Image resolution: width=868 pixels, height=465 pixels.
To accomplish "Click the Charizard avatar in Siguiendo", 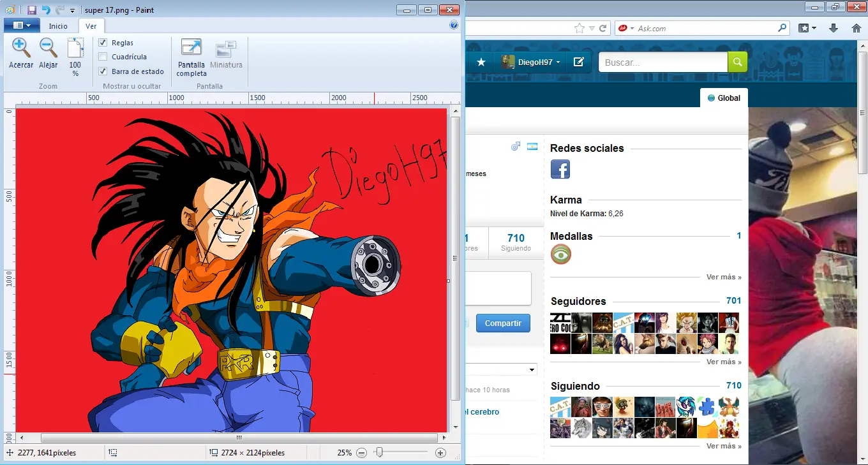I will pyautogui.click(x=729, y=406).
